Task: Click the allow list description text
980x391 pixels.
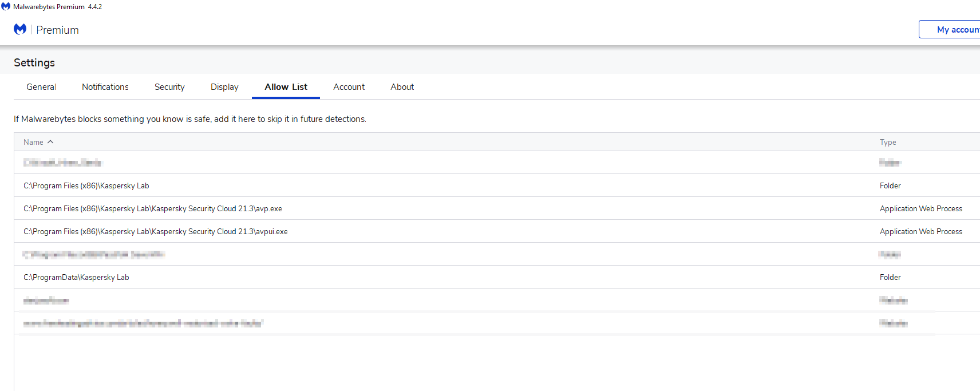Action: (x=190, y=119)
